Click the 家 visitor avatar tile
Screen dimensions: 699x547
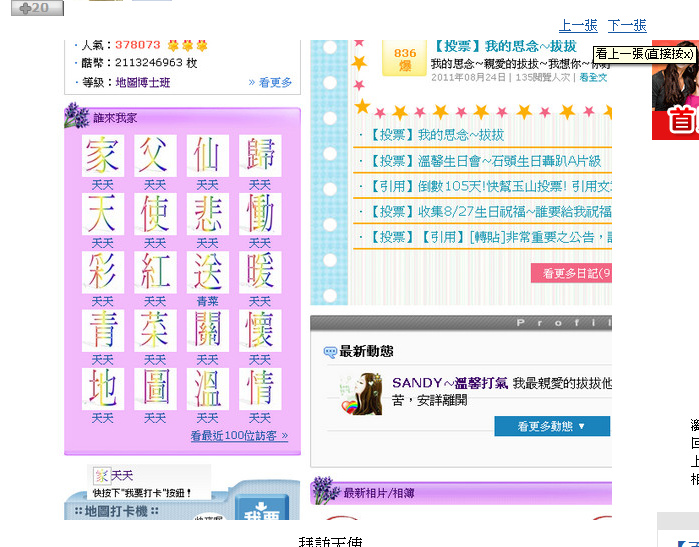click(x=103, y=156)
